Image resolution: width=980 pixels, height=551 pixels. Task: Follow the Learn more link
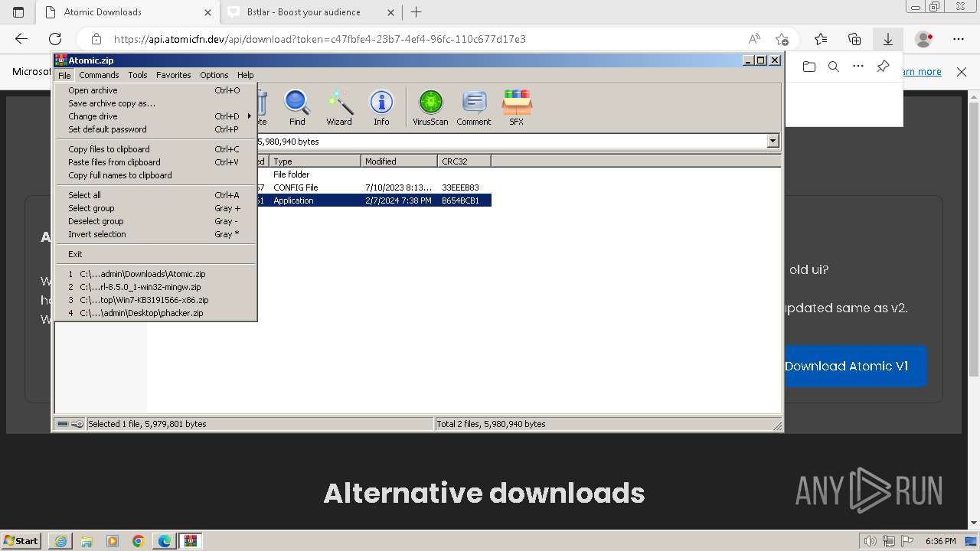922,72
